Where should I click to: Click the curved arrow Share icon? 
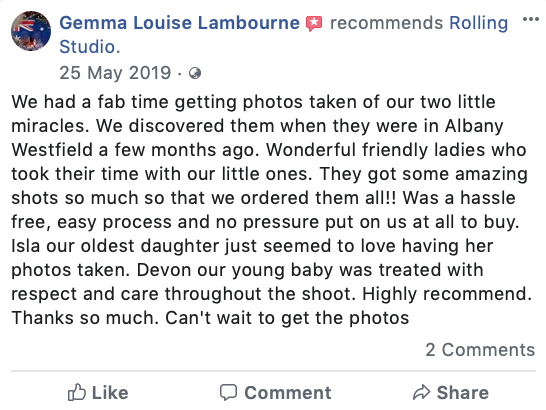click(x=422, y=393)
